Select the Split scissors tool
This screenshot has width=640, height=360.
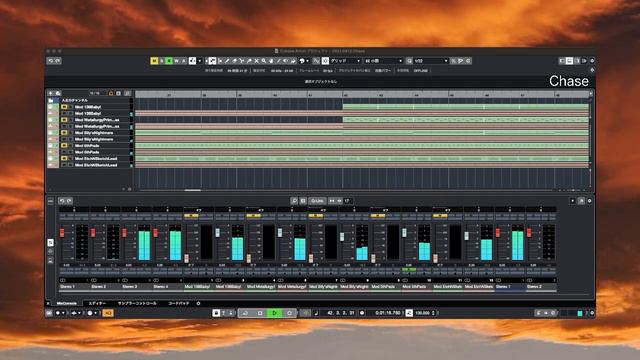pos(242,61)
